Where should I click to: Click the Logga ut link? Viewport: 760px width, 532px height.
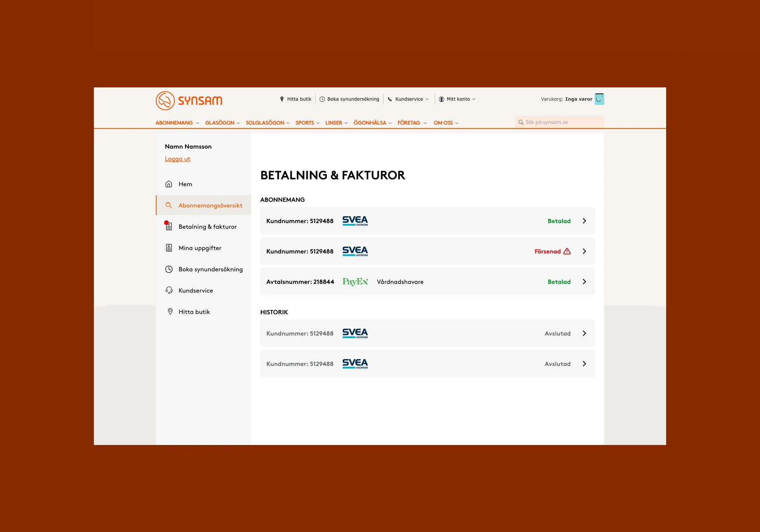click(x=177, y=159)
